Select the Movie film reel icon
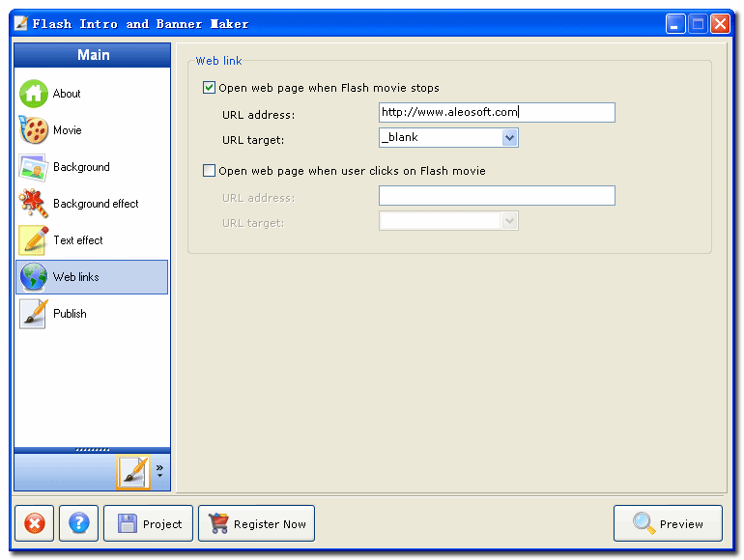The height and width of the screenshot is (560, 744). pos(34,130)
